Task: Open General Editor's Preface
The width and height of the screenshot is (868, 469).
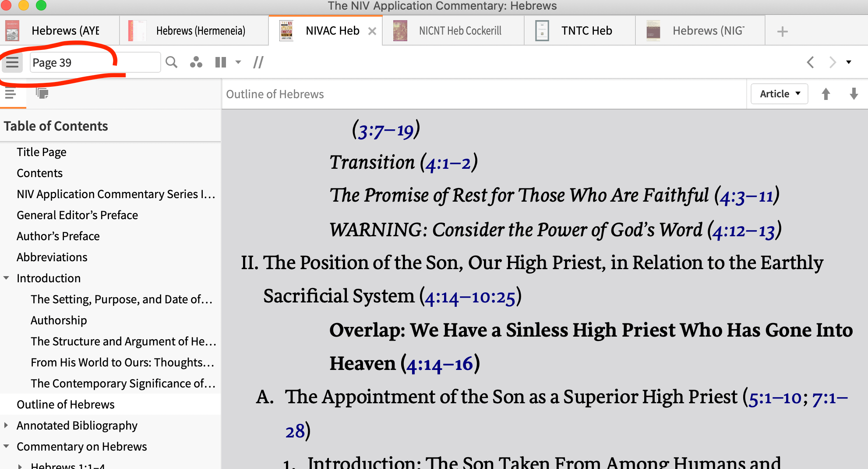Action: click(x=77, y=215)
